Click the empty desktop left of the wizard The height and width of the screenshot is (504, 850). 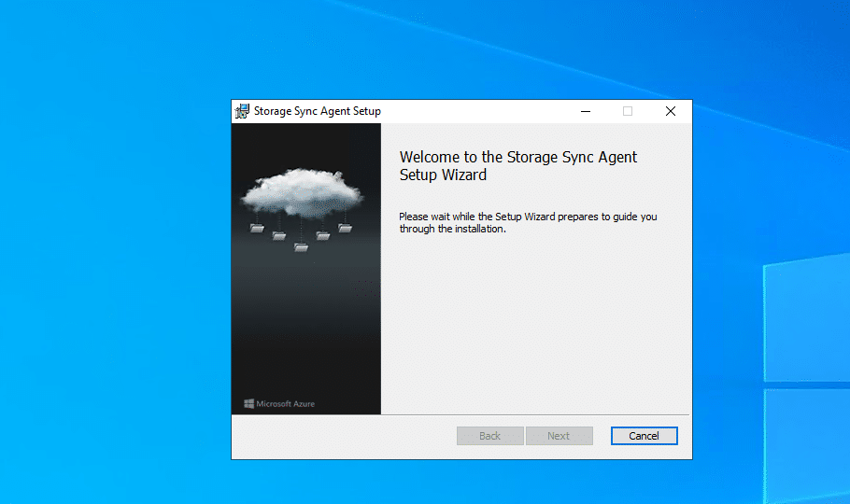point(112,280)
